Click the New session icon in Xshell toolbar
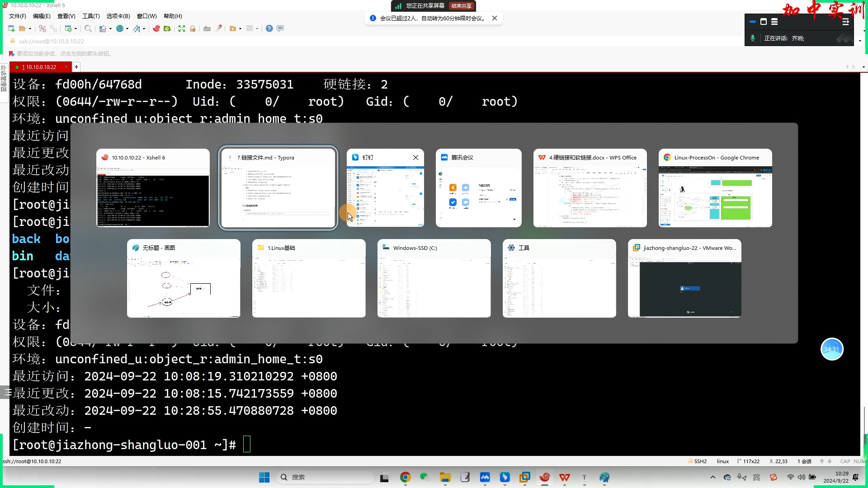 tap(11, 28)
